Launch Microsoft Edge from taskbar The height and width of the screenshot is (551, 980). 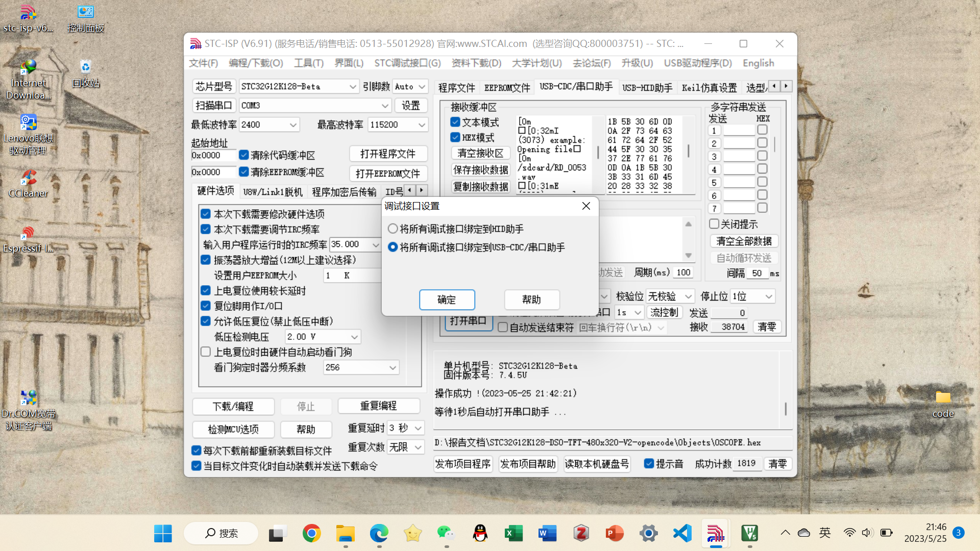(x=379, y=533)
